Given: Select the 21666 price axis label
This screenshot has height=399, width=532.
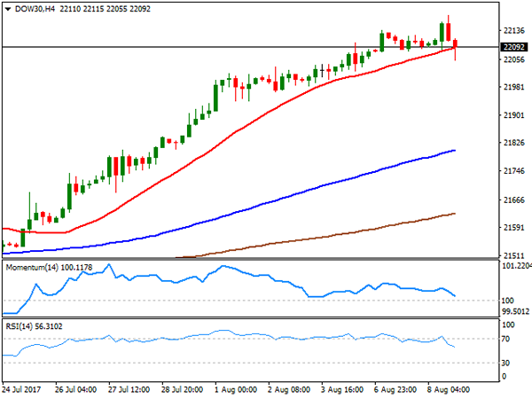Looking at the screenshot, I should (514, 200).
